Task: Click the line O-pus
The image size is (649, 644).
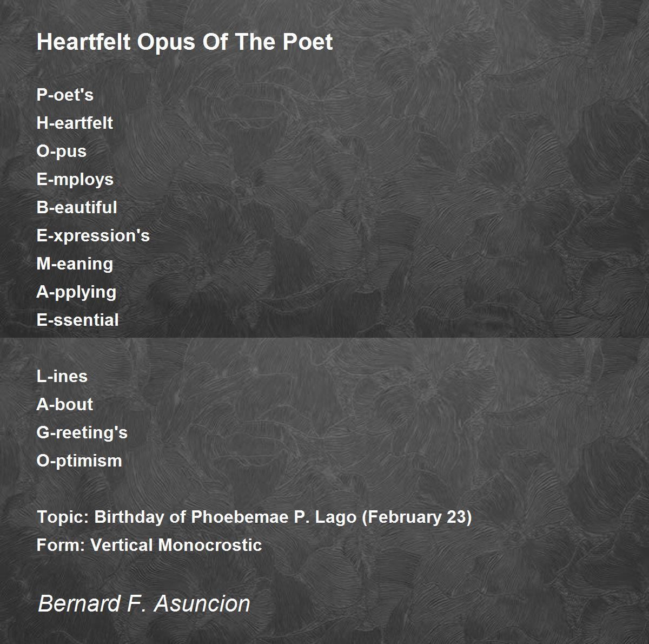Action: pos(62,151)
